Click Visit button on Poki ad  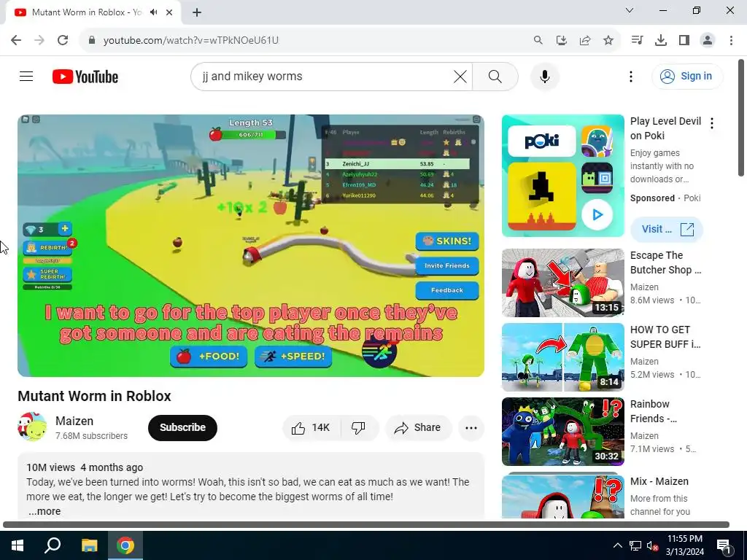(667, 229)
